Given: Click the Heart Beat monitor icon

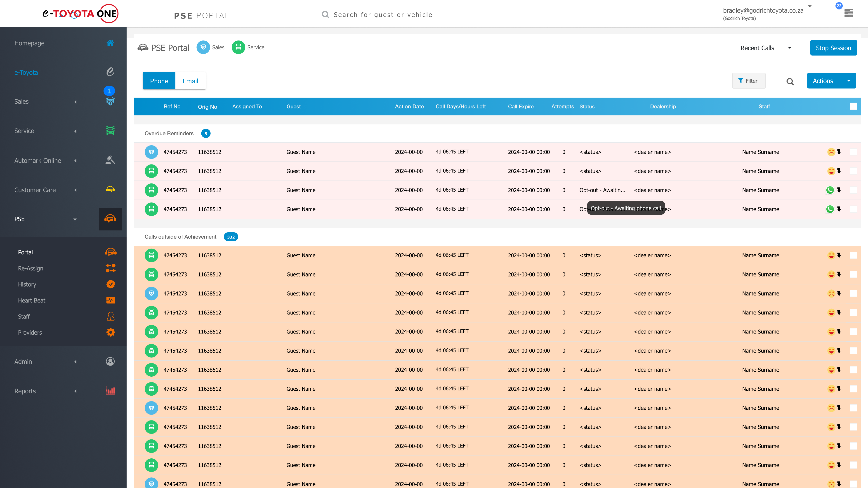Looking at the screenshot, I should click(111, 300).
